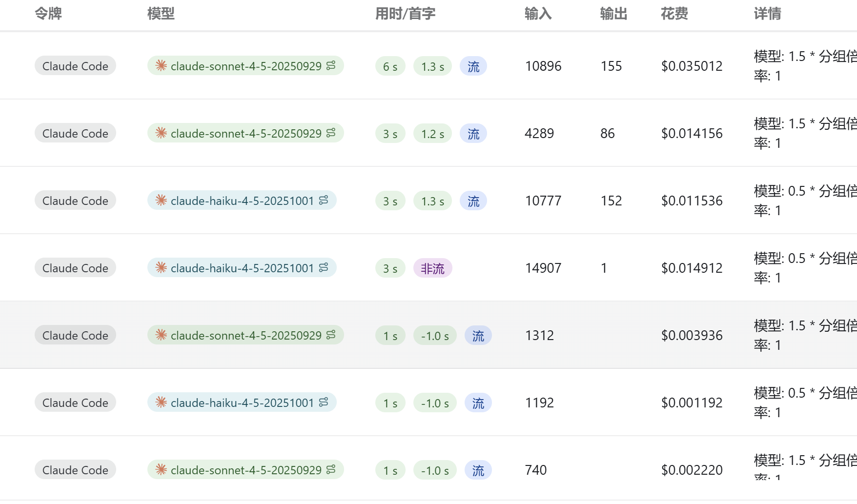Click 流 stream tag in 1192 row

coord(478,403)
